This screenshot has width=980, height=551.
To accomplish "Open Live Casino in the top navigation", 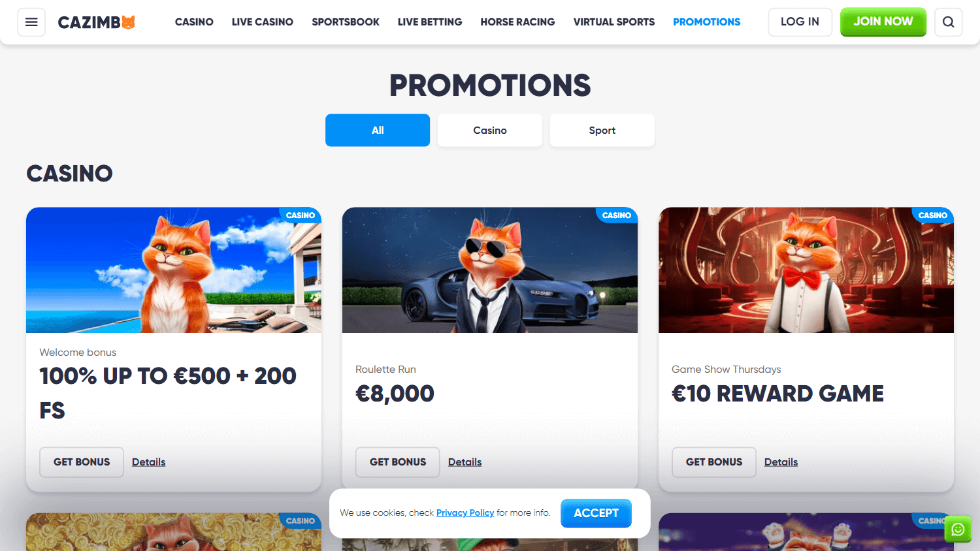I will (263, 22).
